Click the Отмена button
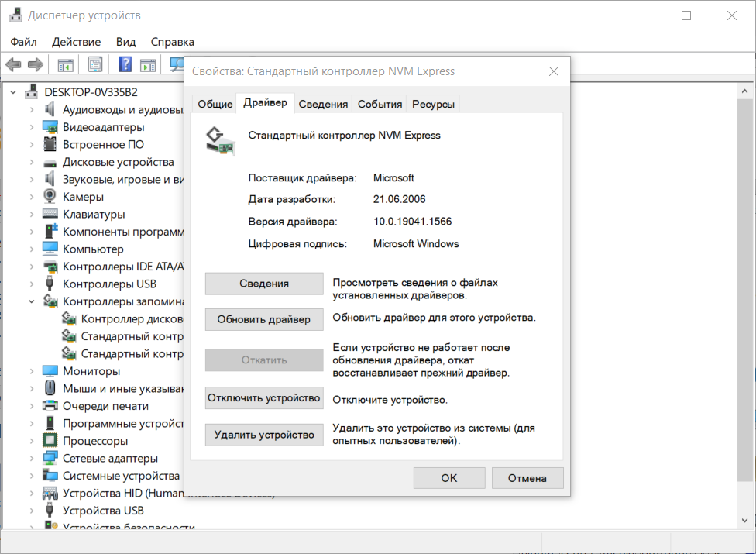 click(527, 478)
